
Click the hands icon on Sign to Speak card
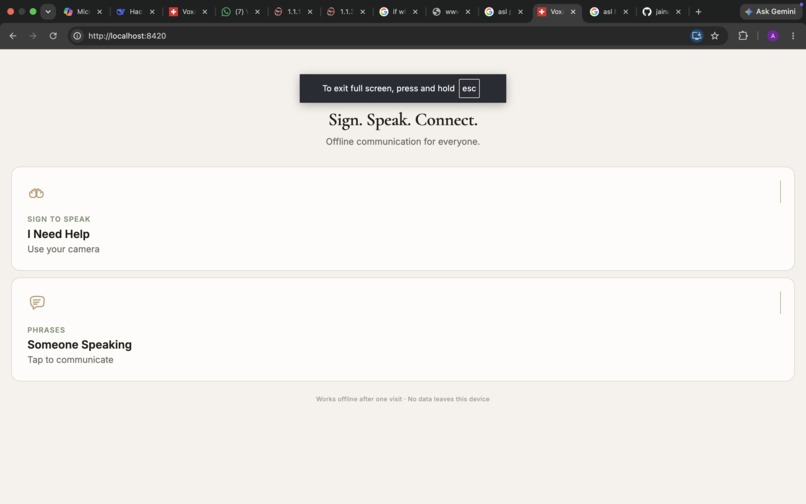[36, 193]
